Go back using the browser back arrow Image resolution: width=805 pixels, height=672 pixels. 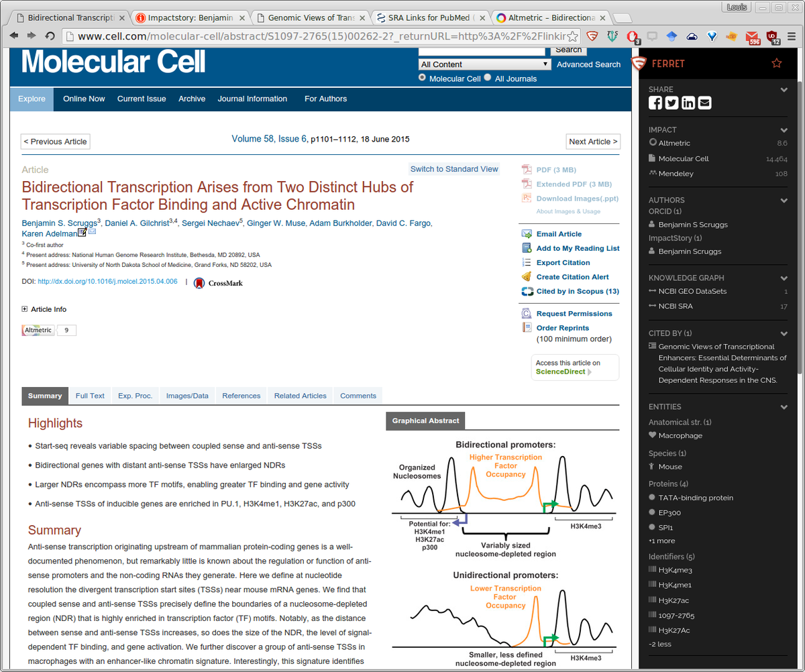point(13,36)
